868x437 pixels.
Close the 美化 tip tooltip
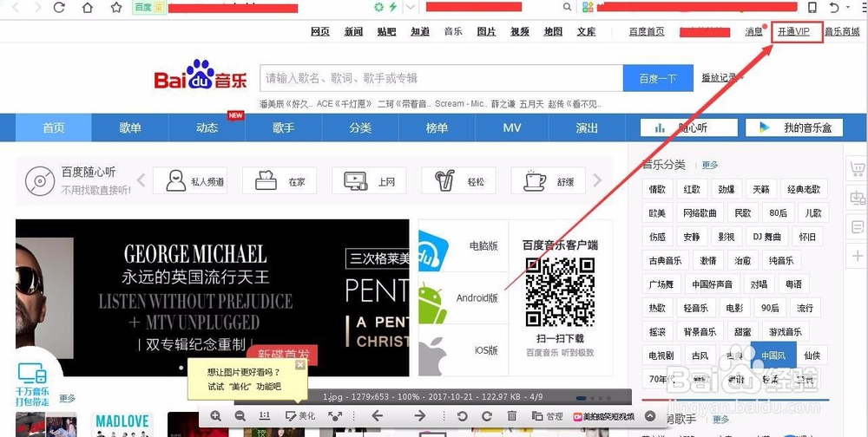(300, 364)
